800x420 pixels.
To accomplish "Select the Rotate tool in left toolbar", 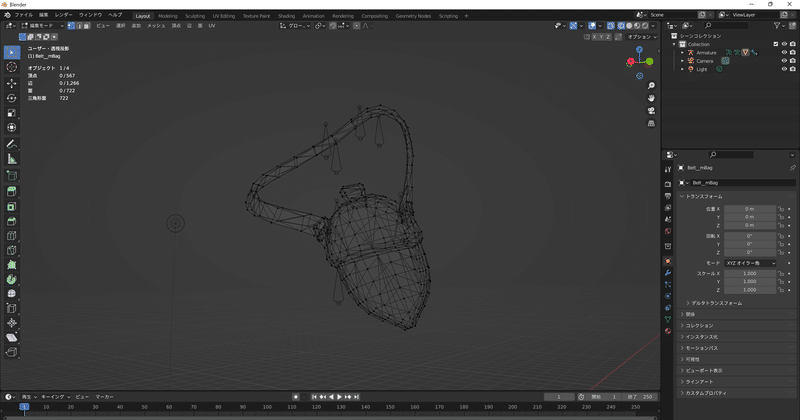I will pos(12,98).
